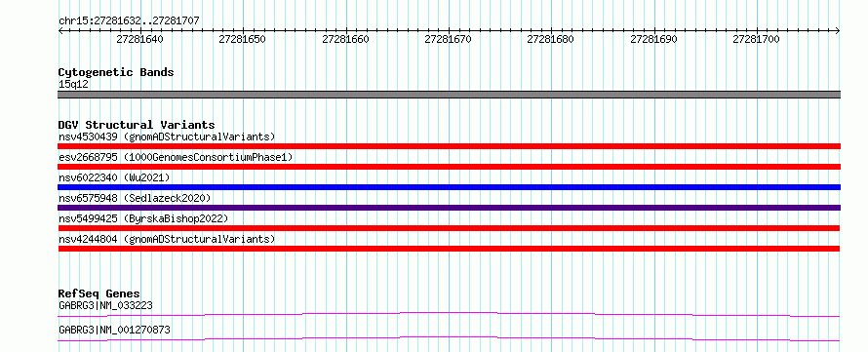
Task: Click the red bar under nsv4530439
Action: coord(449,146)
